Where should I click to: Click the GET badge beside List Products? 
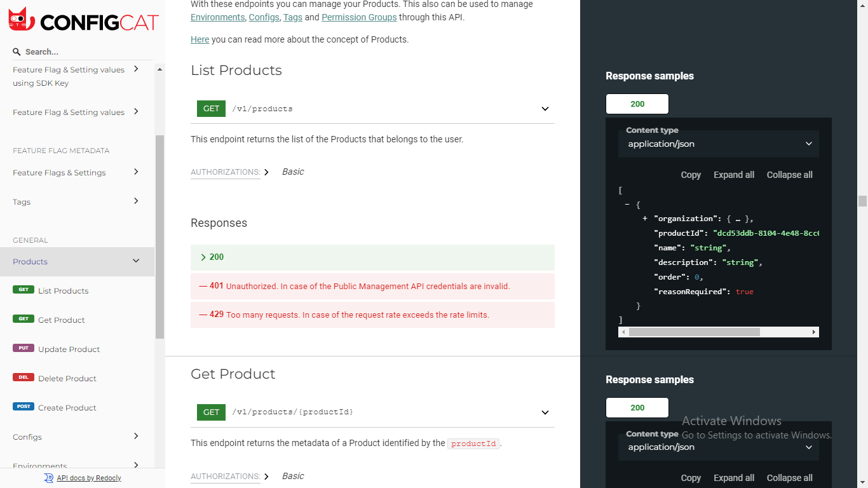(24, 290)
